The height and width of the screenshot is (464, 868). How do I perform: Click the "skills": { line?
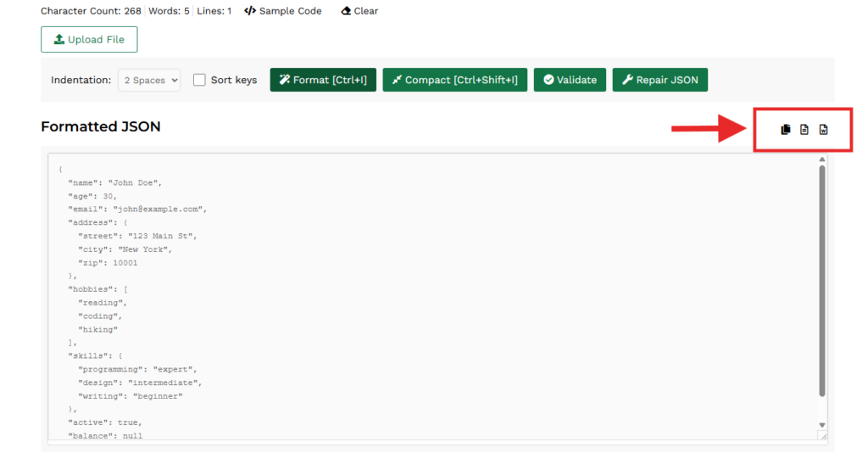click(x=95, y=356)
